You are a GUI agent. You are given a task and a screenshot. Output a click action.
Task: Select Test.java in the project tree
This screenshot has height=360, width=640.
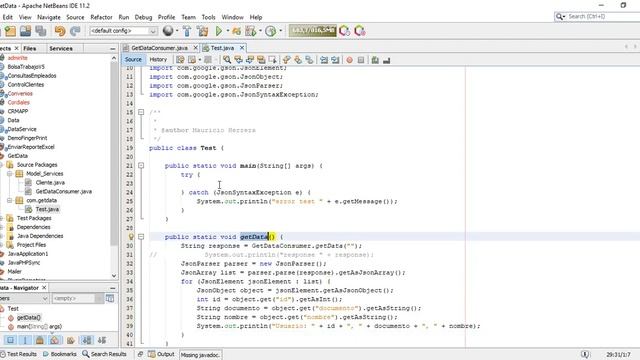(x=47, y=209)
